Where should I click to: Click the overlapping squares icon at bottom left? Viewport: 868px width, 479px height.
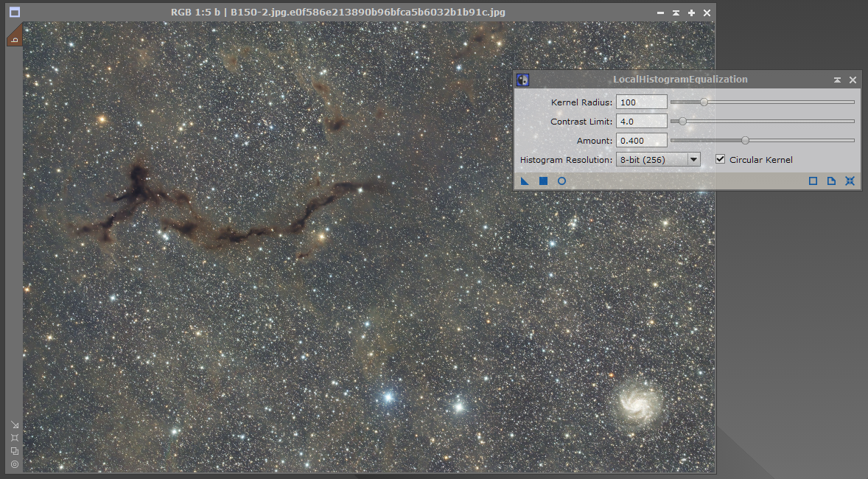[x=15, y=451]
